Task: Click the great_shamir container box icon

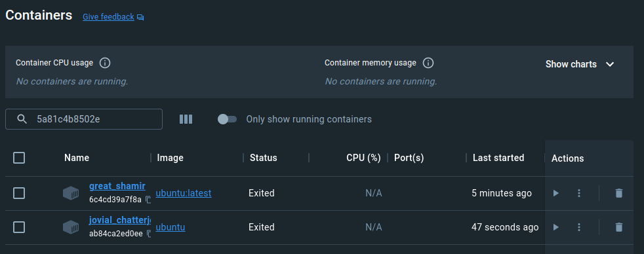Action: [x=71, y=193]
